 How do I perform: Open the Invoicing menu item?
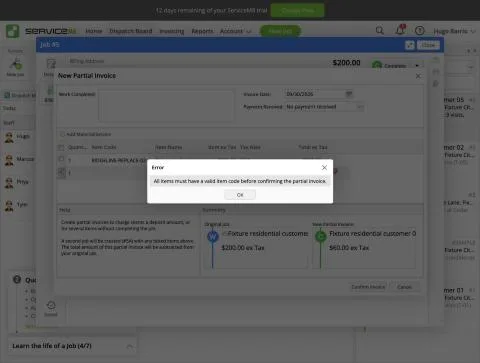tap(172, 31)
